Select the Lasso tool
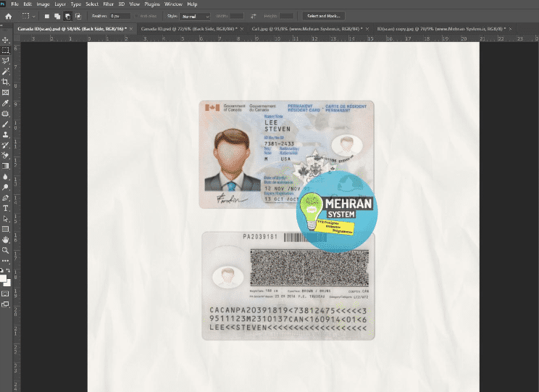 5,61
